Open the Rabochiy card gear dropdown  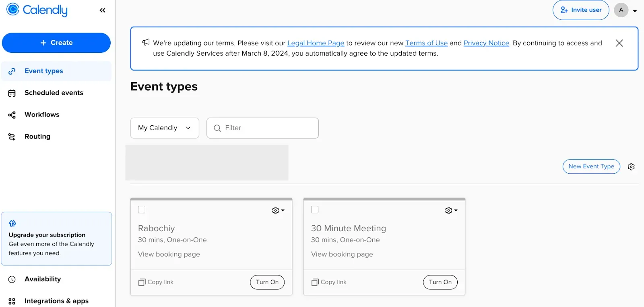tap(278, 210)
